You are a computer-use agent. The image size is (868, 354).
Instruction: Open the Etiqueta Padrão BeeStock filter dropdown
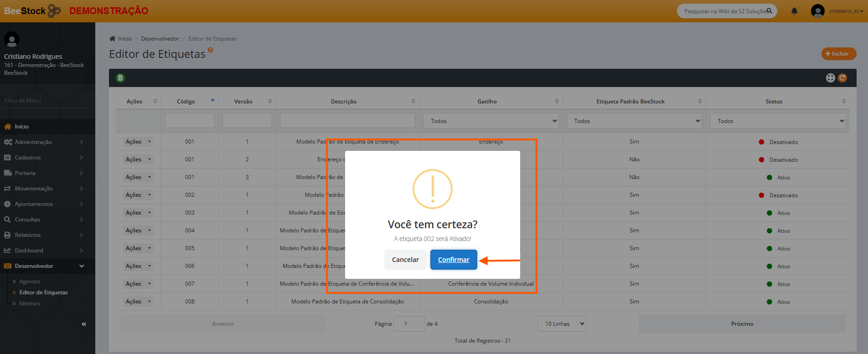tap(634, 121)
